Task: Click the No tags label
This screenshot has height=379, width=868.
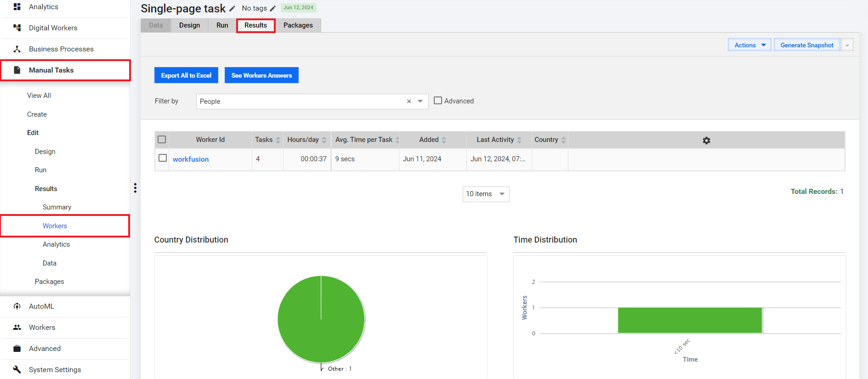Action: pyautogui.click(x=254, y=8)
